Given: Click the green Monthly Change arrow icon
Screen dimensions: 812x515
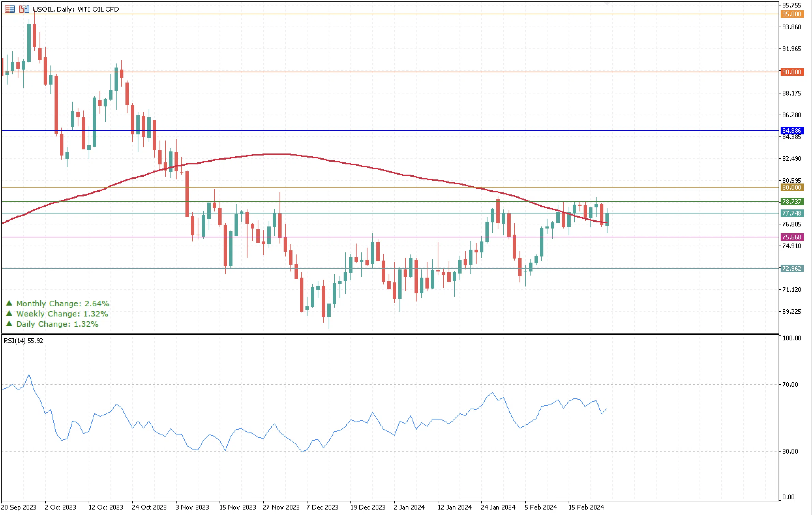Looking at the screenshot, I should 9,303.
